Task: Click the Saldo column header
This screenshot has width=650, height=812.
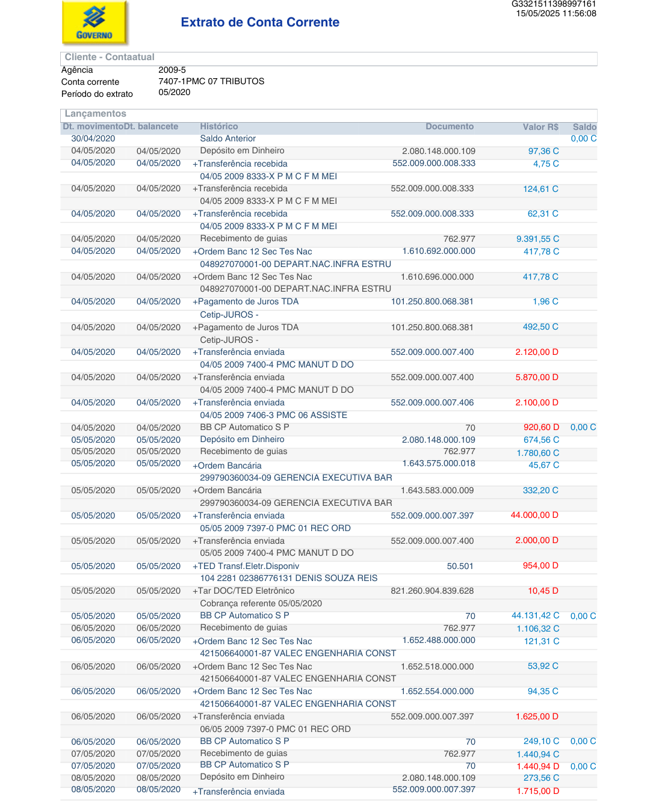Action: 584,127
